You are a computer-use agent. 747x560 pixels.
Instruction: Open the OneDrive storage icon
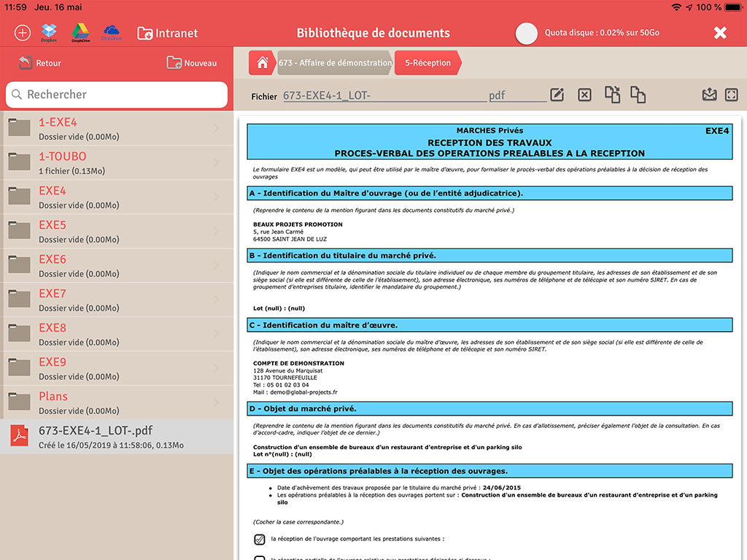112,32
